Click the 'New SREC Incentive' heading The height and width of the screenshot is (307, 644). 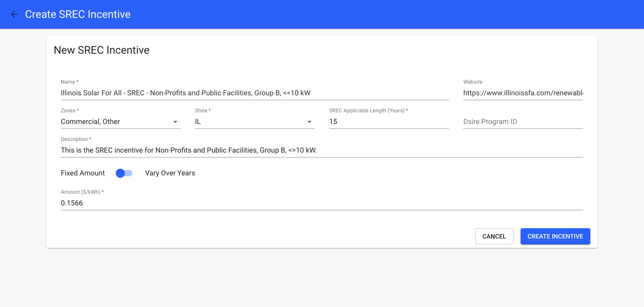point(102,50)
